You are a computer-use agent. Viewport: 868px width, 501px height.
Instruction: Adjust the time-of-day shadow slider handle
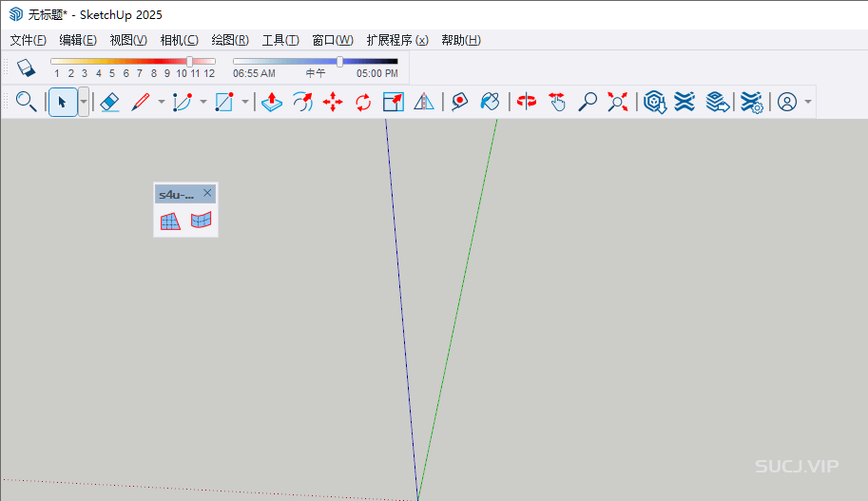(x=340, y=62)
